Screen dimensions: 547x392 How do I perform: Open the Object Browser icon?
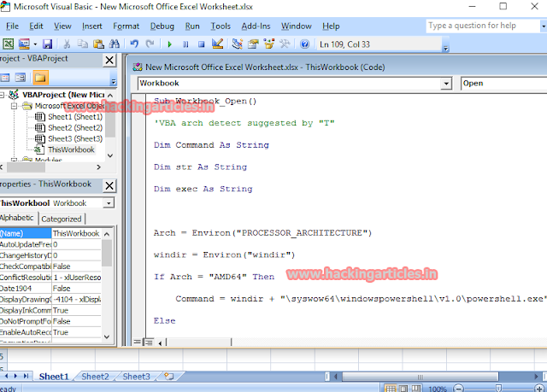(x=269, y=44)
